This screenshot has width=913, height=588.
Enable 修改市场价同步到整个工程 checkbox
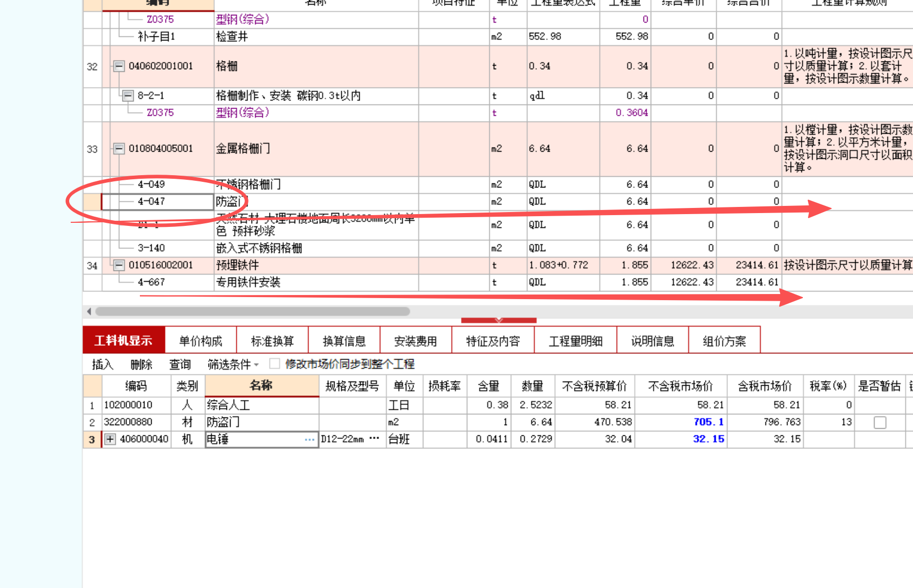click(x=274, y=364)
